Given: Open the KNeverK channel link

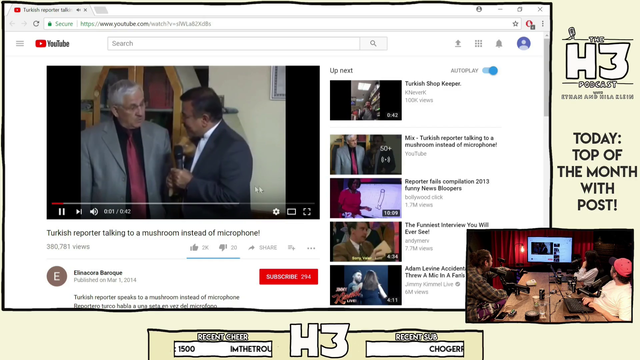Looking at the screenshot, I should pyautogui.click(x=416, y=93).
